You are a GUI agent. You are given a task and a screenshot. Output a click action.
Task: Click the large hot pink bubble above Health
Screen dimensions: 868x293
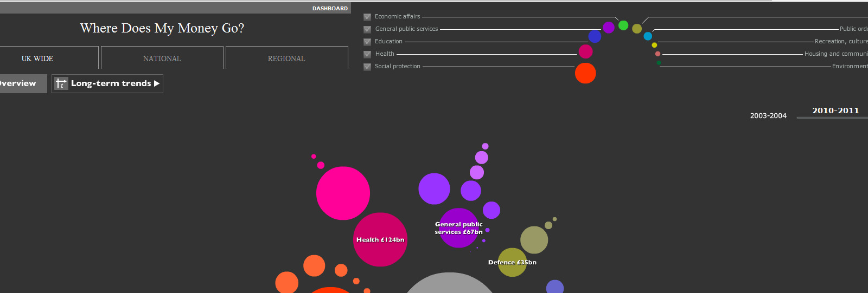click(x=343, y=193)
